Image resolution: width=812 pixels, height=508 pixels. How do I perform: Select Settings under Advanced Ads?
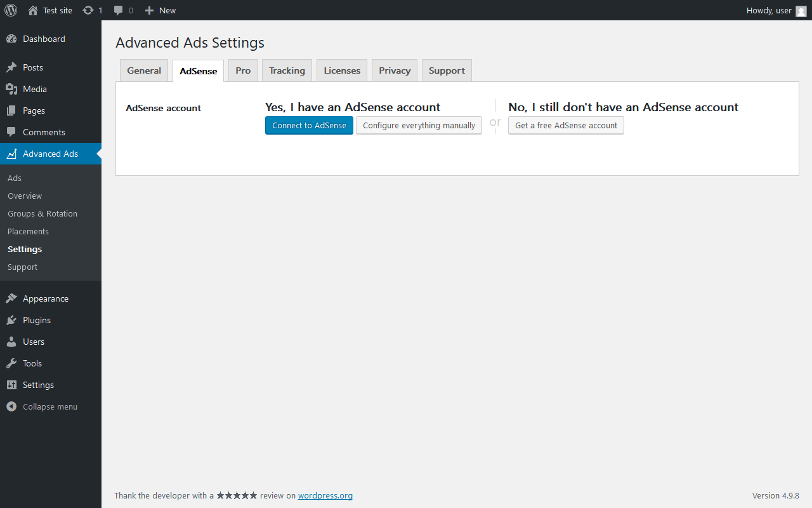51,249
